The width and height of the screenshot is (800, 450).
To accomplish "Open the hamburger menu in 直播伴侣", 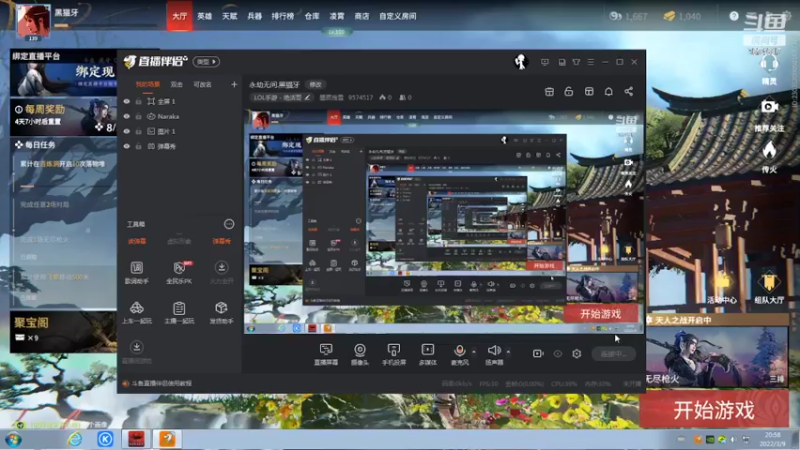I will 590,62.
